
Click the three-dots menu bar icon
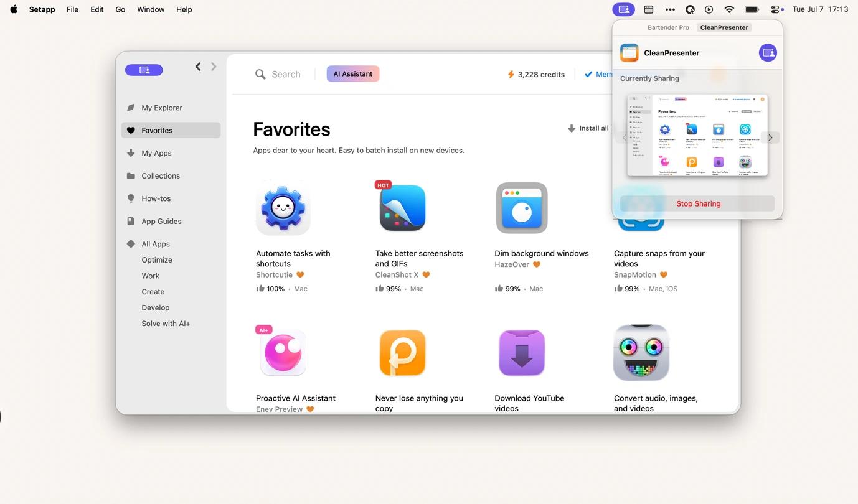(670, 9)
